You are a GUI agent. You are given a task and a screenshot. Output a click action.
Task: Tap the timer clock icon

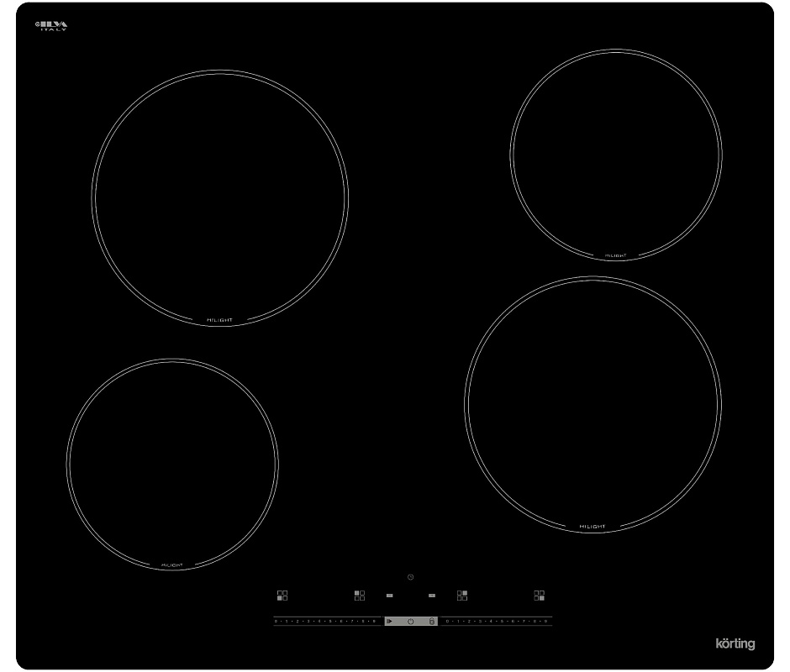(x=411, y=577)
